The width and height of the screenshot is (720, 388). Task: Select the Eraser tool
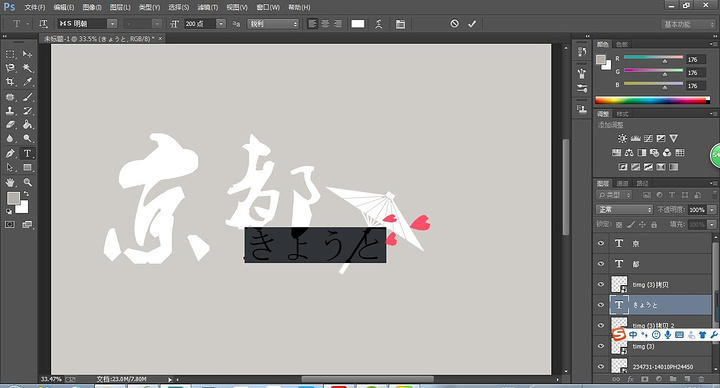pos(10,124)
